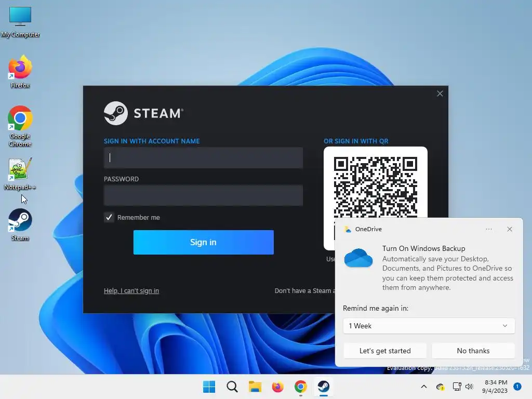Expand the Remind me again in dropdown
The height and width of the screenshot is (399, 532).
[429, 326]
